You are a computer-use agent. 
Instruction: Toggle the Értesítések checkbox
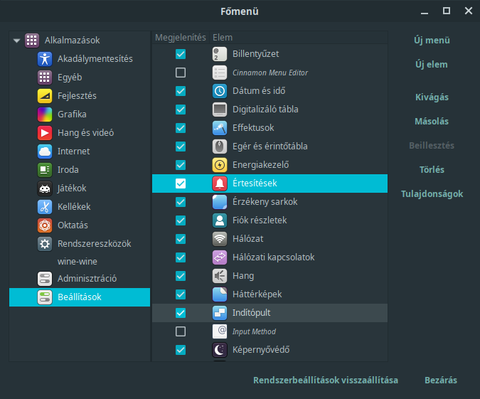[x=181, y=183]
